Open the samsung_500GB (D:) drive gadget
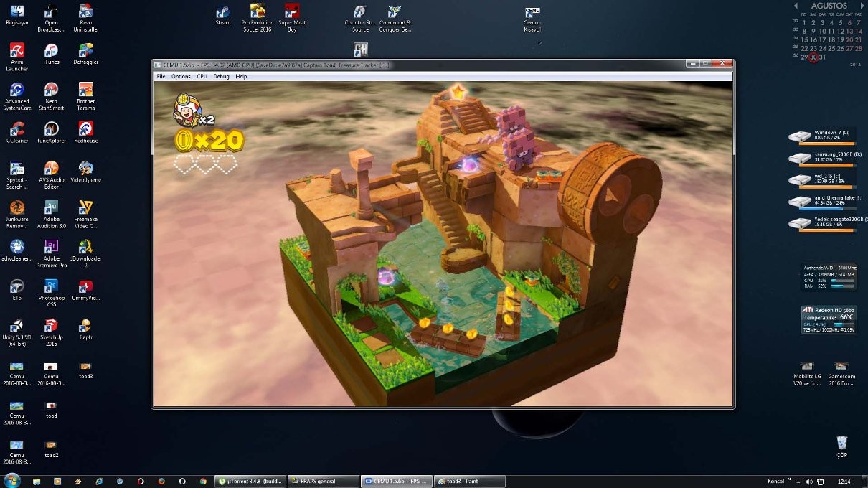This screenshot has width=868, height=488. tap(825, 158)
